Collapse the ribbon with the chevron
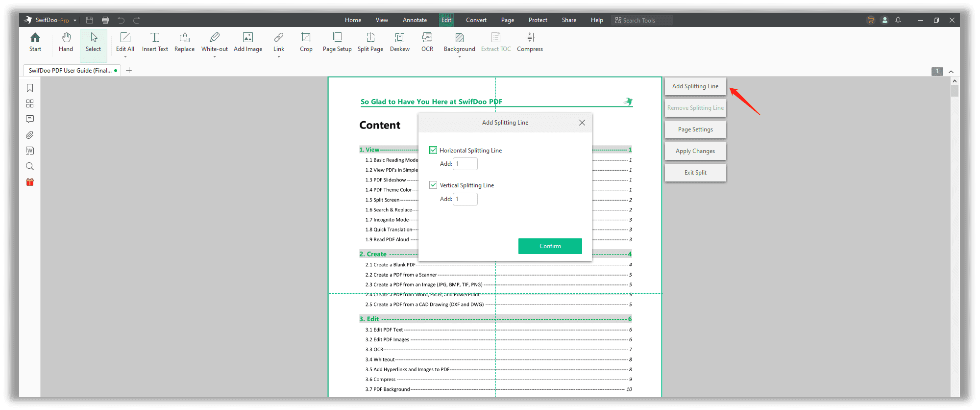This screenshot has width=980, height=410. click(951, 72)
